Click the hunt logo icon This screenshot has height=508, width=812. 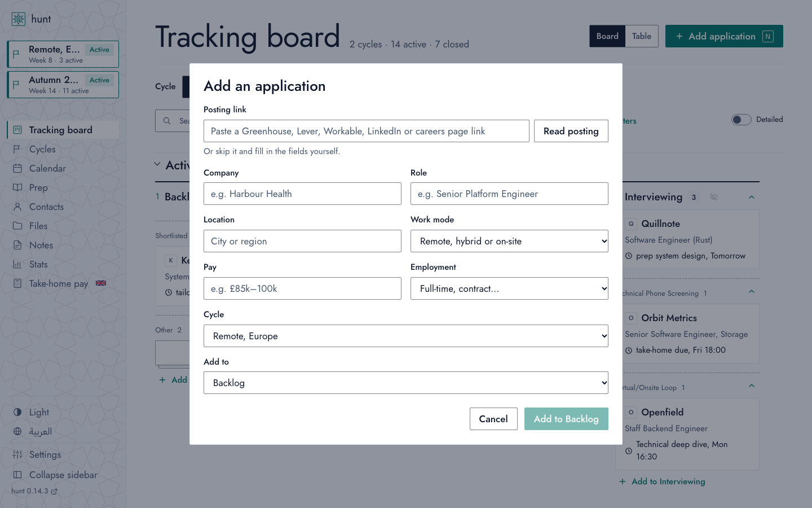coord(19,19)
